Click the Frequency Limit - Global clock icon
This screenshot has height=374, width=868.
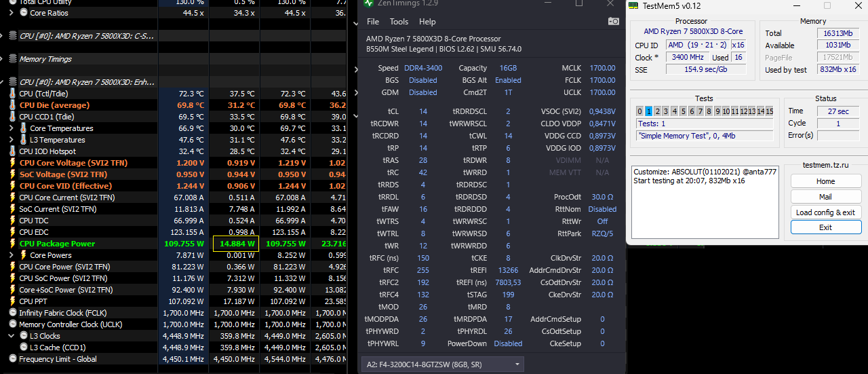12,359
